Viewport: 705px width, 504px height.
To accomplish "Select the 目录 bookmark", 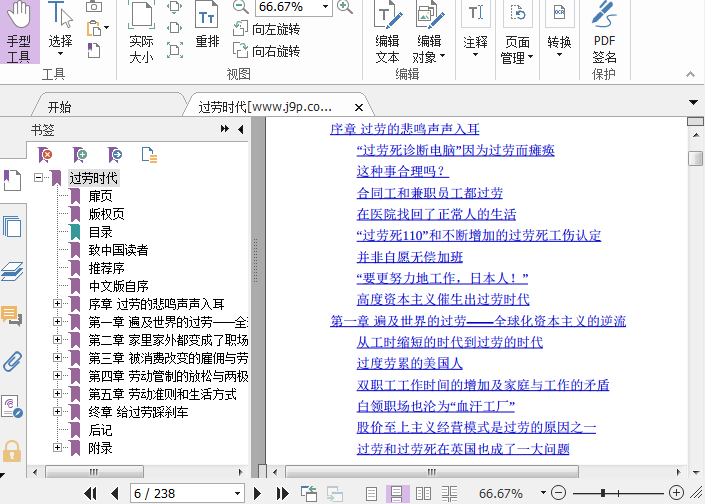I will pyautogui.click(x=100, y=232).
